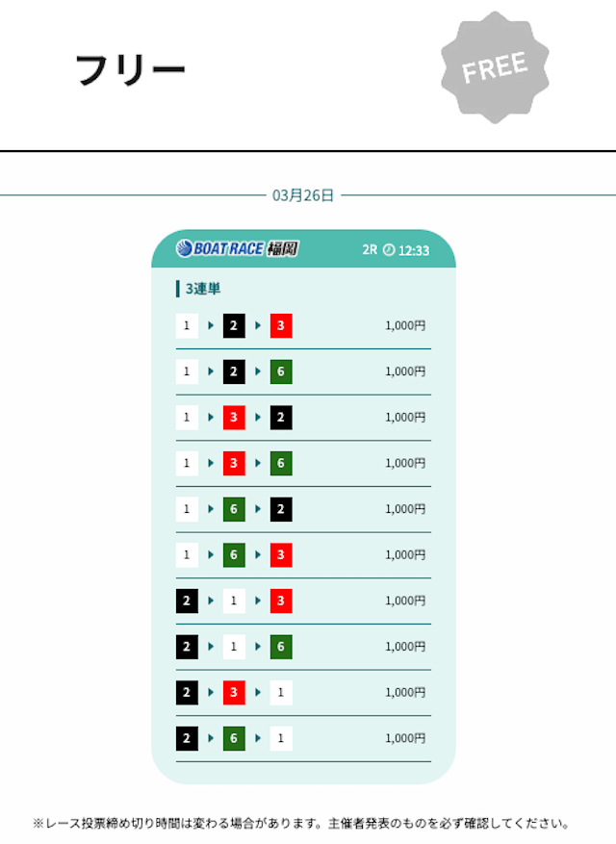Click green 6 box in the 1-6-2 row
This screenshot has width=616, height=844.
pos(234,509)
